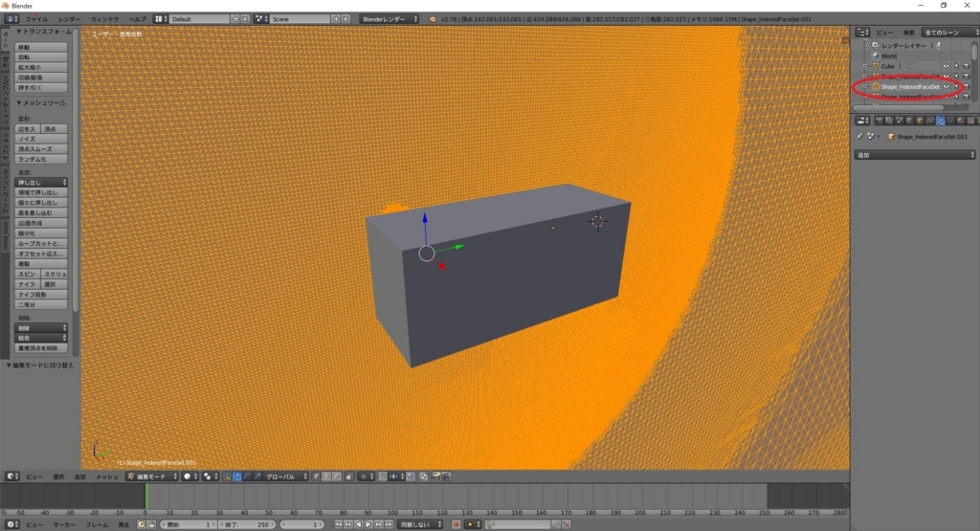Open the object properties cube tab
The width and height of the screenshot is (980, 531).
(x=920, y=121)
